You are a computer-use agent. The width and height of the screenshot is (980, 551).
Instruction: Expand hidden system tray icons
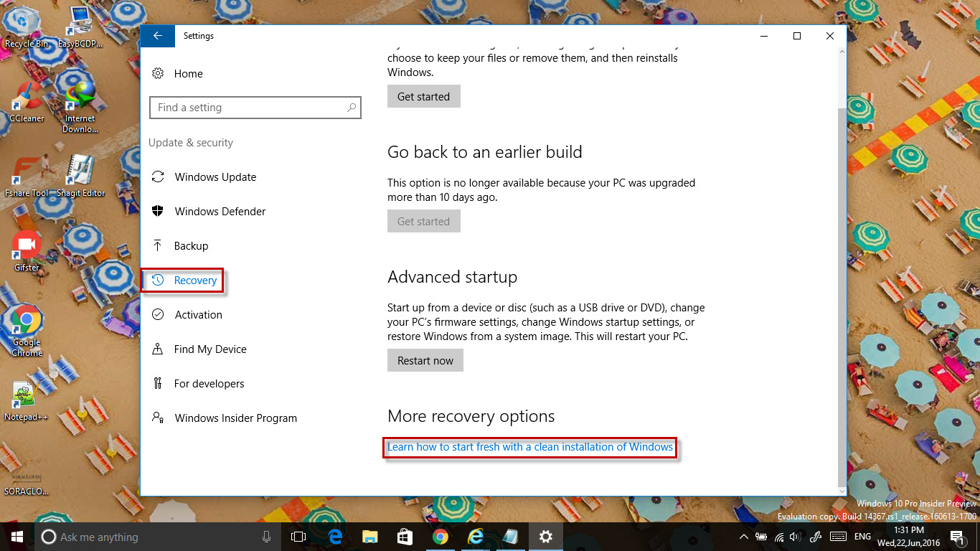click(743, 537)
